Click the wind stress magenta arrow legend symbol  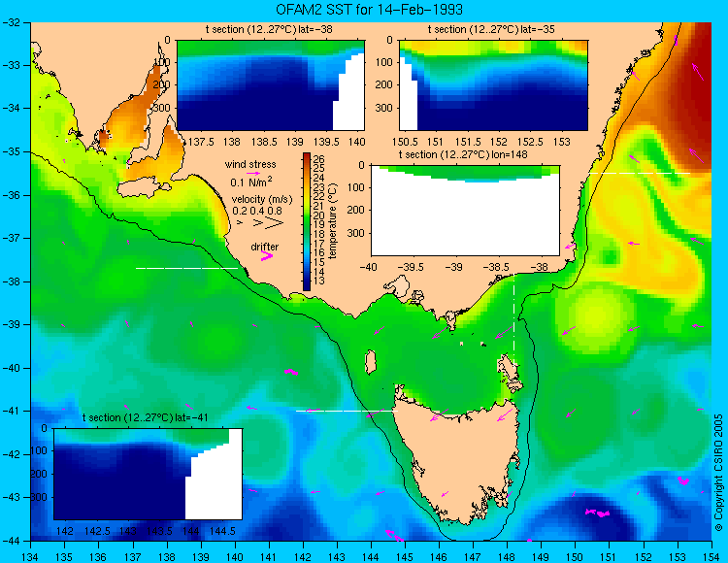[253, 173]
